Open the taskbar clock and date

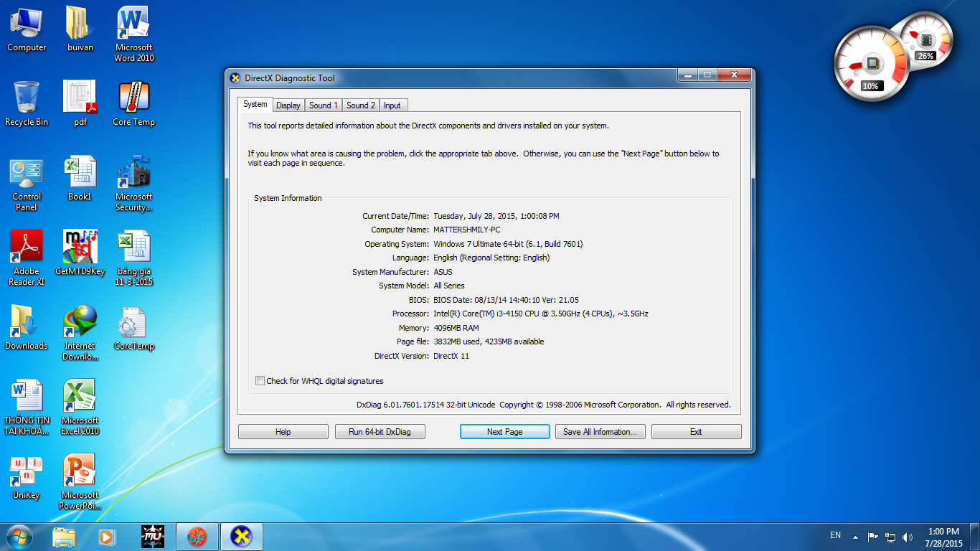pos(943,537)
